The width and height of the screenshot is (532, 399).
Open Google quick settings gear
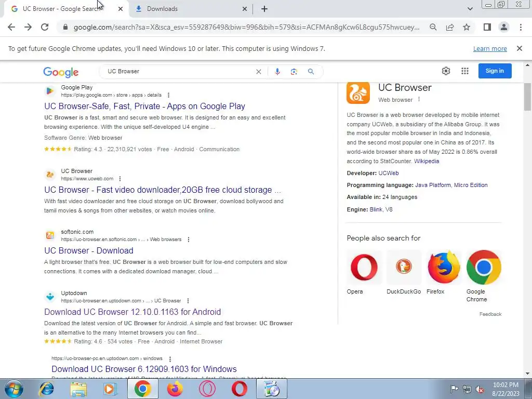tap(446, 71)
